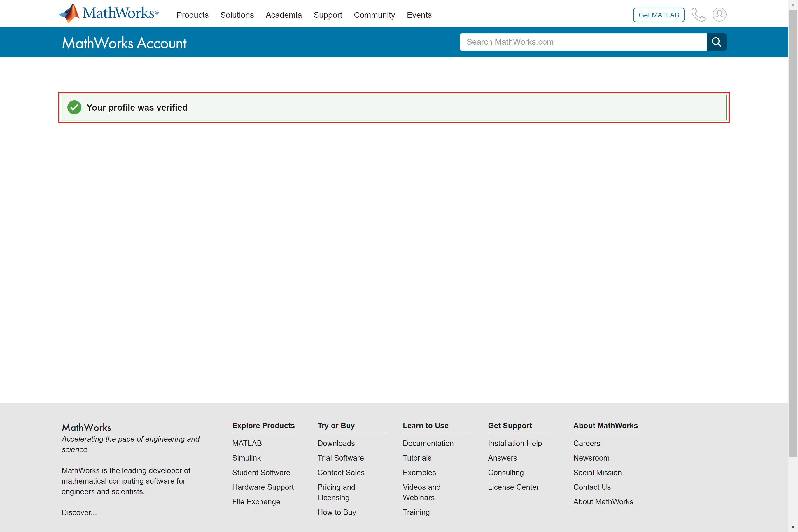Open the Trial Software link

[340, 458]
